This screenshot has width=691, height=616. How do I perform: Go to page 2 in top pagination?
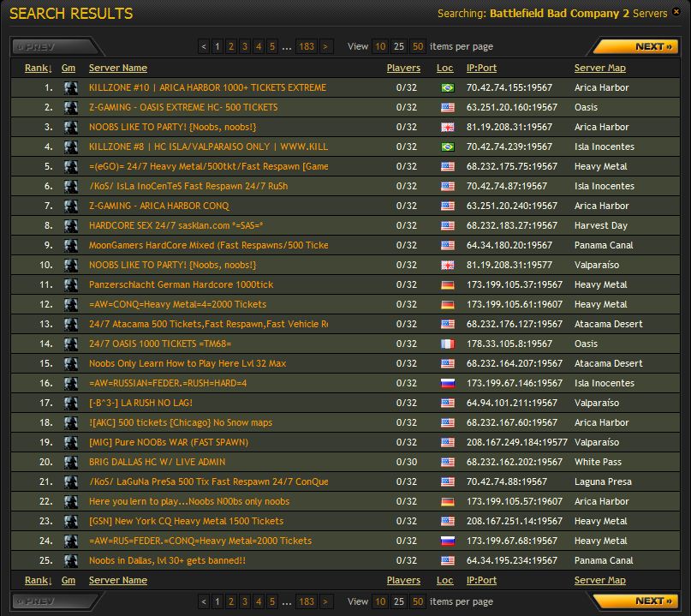231,47
